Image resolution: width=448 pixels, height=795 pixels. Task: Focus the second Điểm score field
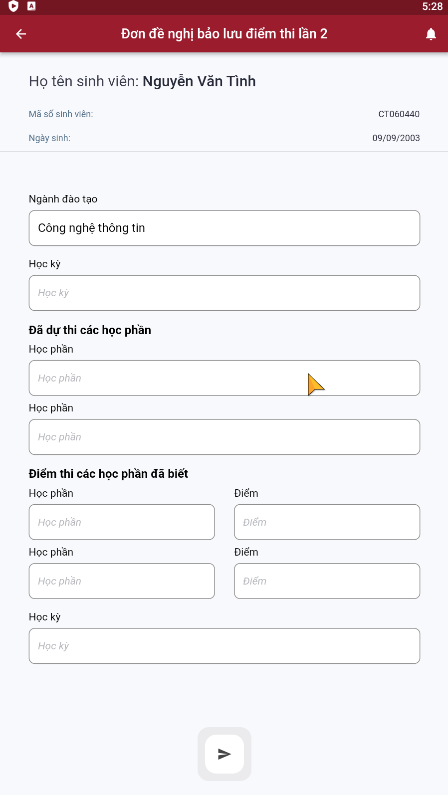(327, 581)
